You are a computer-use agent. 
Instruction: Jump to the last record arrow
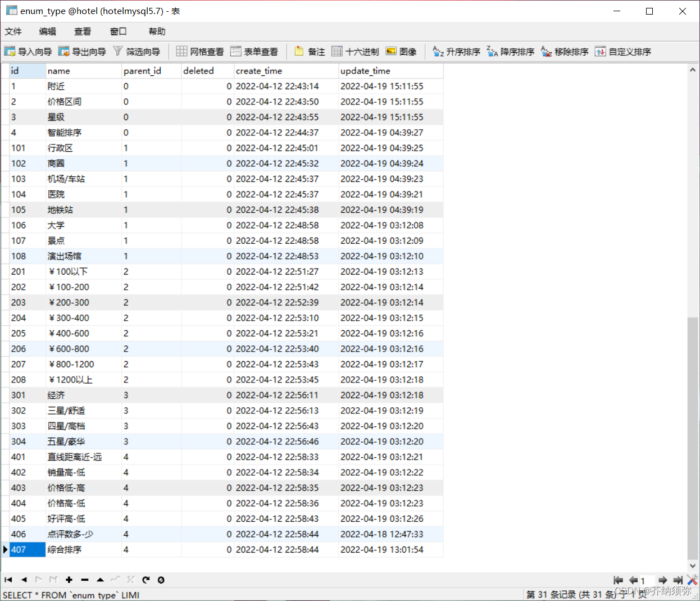pos(54,580)
